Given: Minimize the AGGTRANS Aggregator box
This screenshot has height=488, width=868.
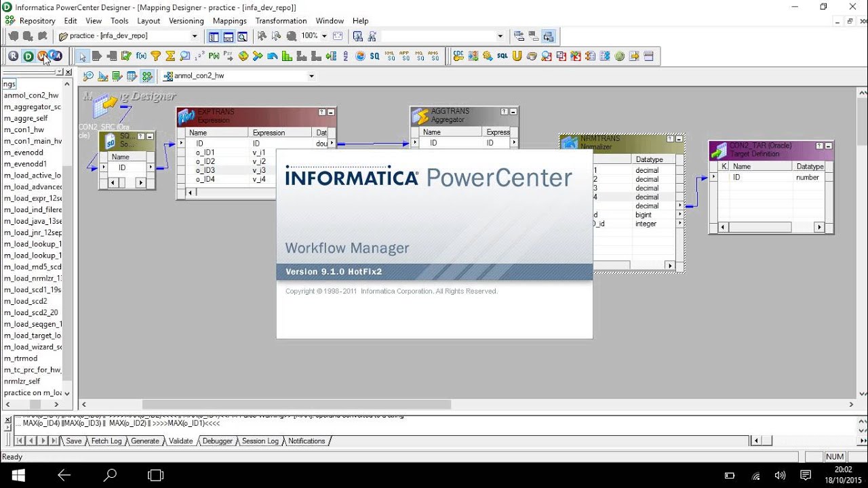Looking at the screenshot, I should pos(513,112).
